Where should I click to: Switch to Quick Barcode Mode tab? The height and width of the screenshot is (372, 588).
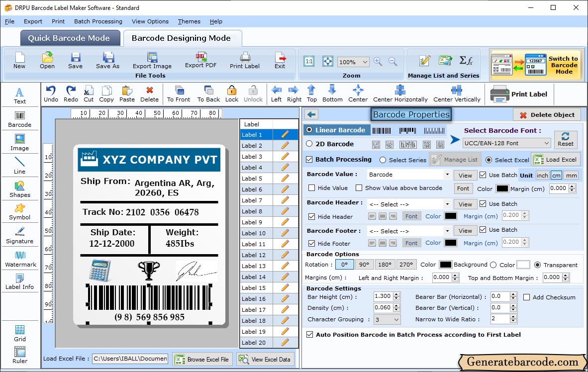coord(69,38)
